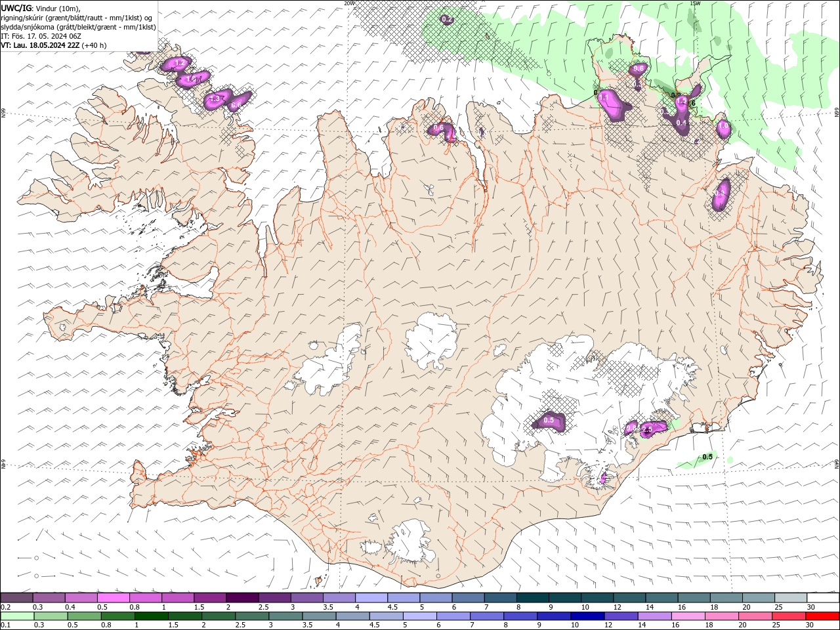The height and width of the screenshot is (630, 840).
Task: Click the 6 swatch in the bottom legend row
Action: point(453,616)
